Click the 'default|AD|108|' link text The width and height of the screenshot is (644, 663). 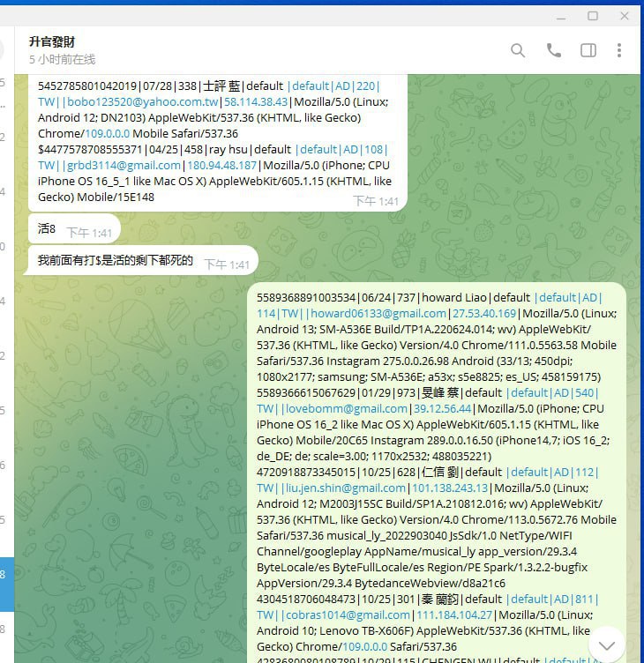click(341, 149)
